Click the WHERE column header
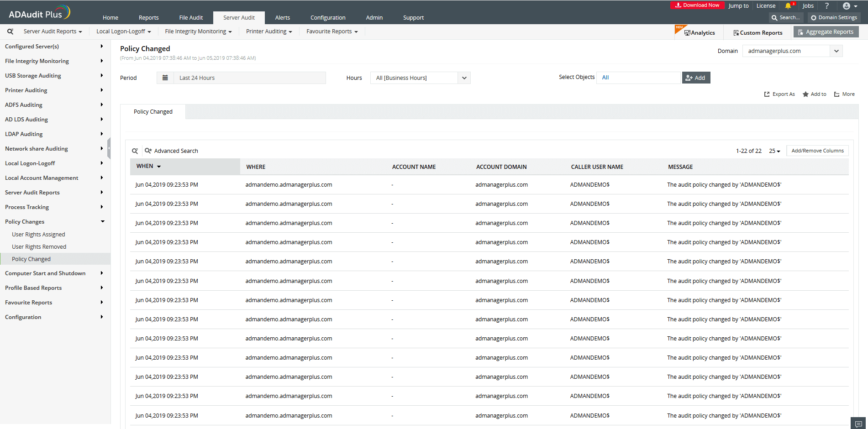Viewport: 868px width, 429px height. (256, 167)
